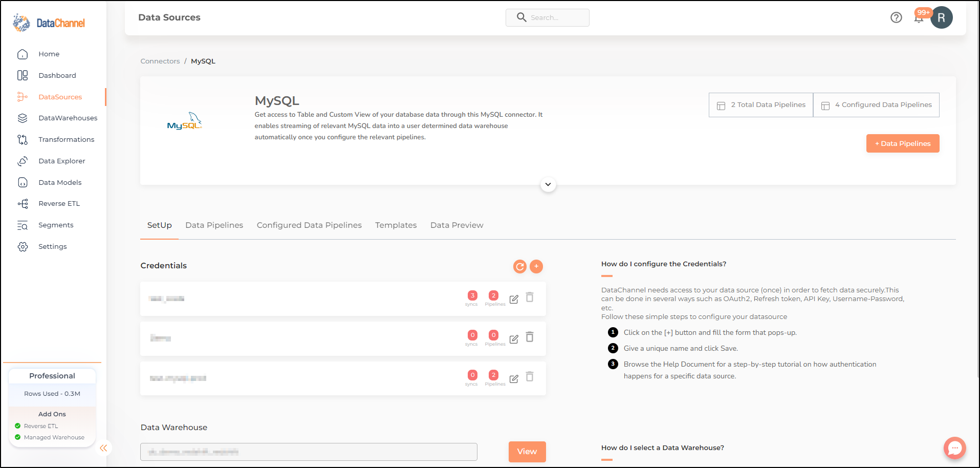Click the Data Models icon
Image resolution: width=980 pixels, height=468 pixels.
coord(23,182)
